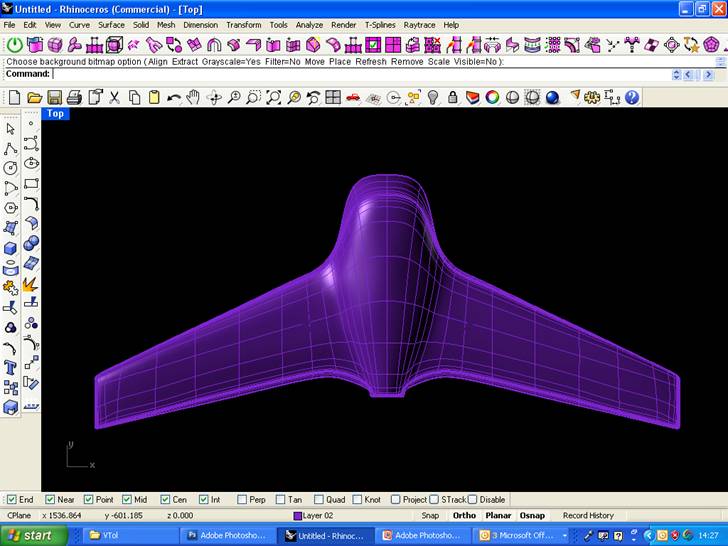Toggle Planar in the status bar
This screenshot has width=728, height=546.
tap(498, 515)
